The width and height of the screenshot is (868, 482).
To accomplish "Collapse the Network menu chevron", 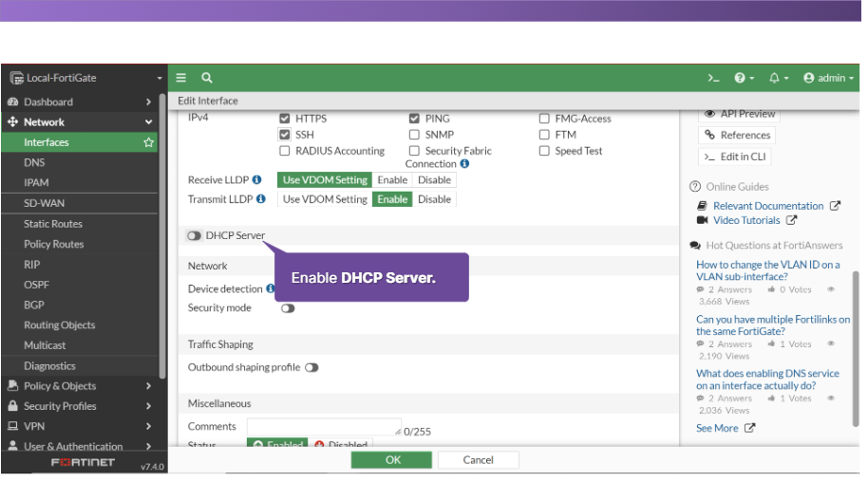I will click(148, 122).
